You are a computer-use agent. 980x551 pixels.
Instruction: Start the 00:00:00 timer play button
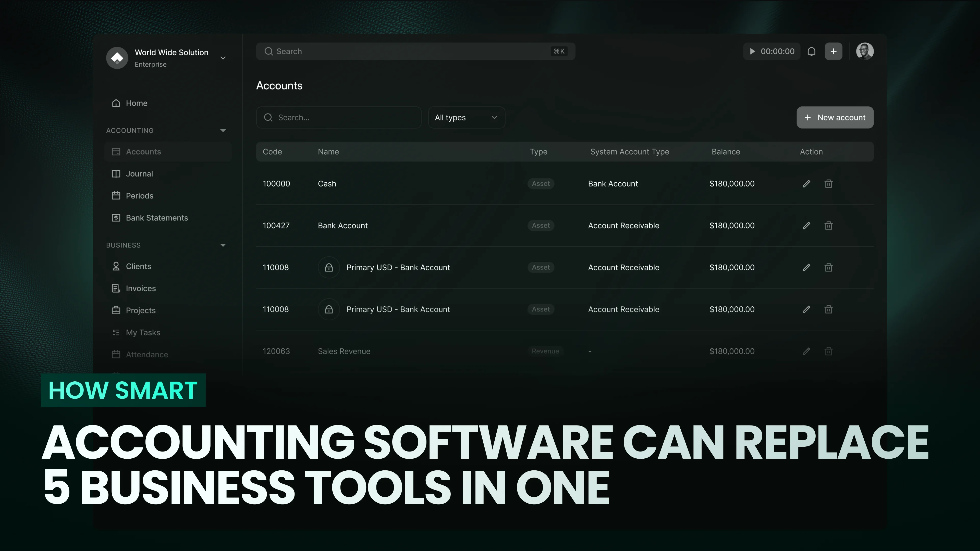click(x=752, y=51)
